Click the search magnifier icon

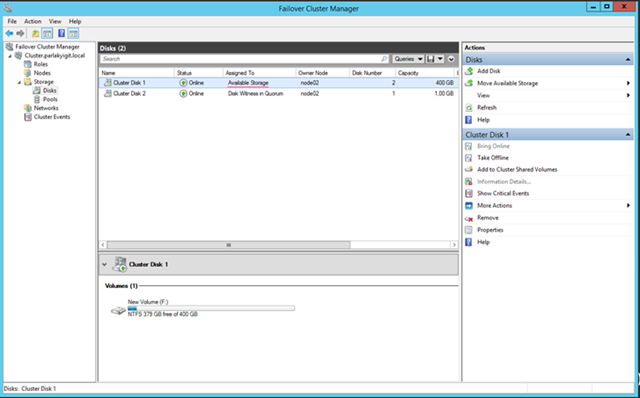click(x=384, y=59)
